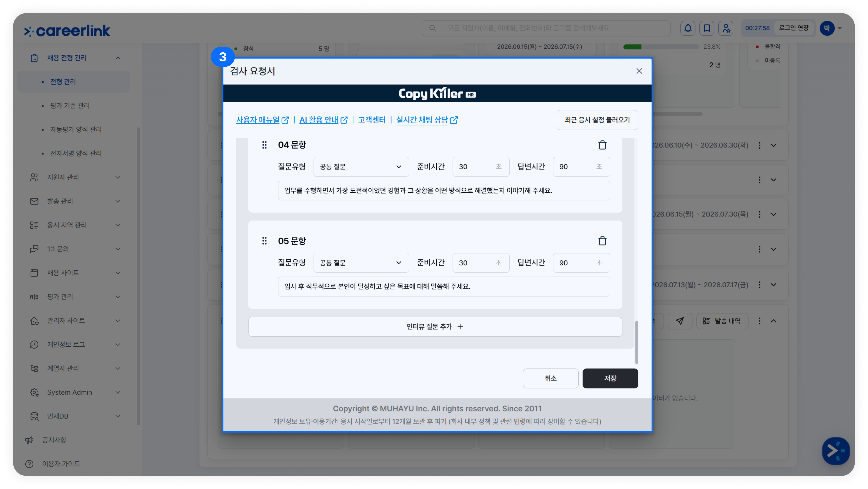This screenshot has height=489, width=868.
Task: Open the 질문유형 dropdown for 05 문항
Action: [x=361, y=263]
